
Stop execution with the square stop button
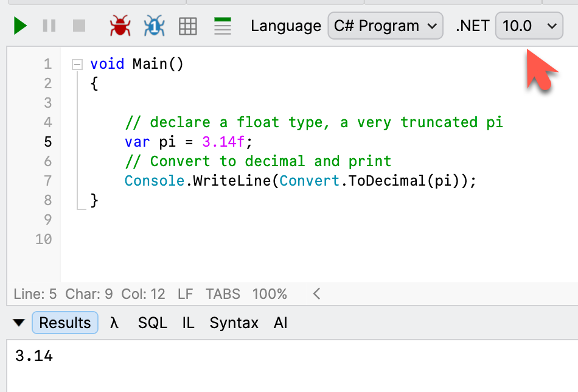tap(79, 26)
